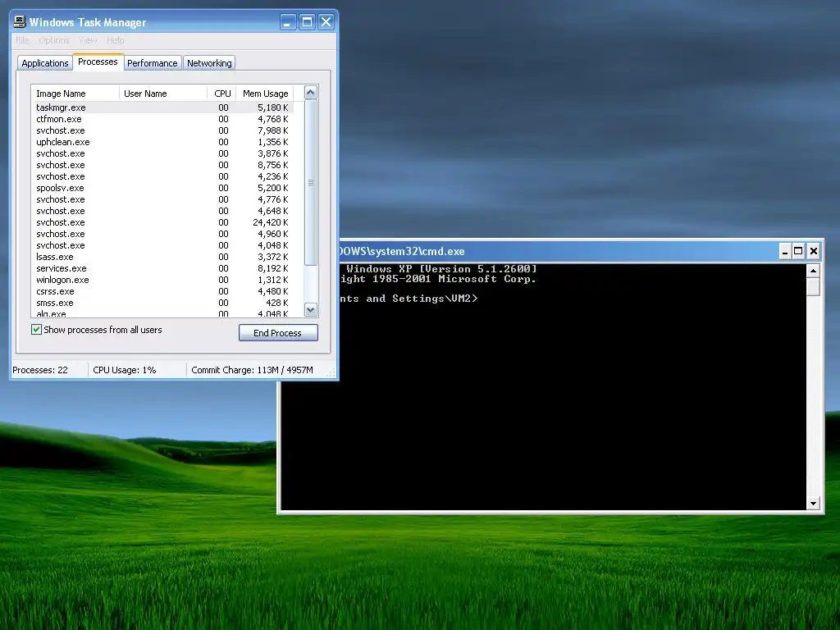Click the 4,236 K memory usage value
This screenshot has width=840, height=630.
[272, 176]
